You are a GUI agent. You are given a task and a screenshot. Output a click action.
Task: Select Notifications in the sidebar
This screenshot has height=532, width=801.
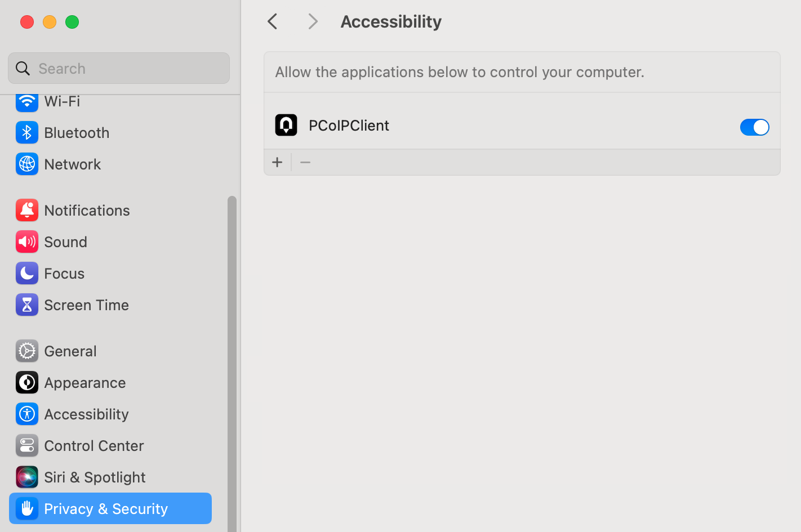110,211
